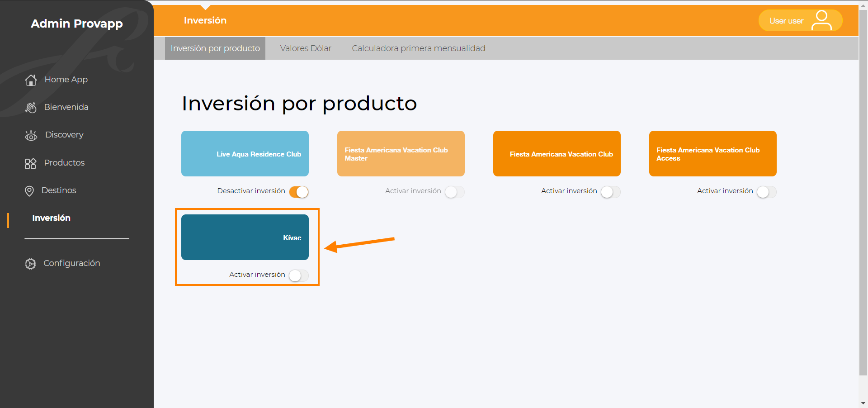Viewport: 868px width, 408px height.
Task: Click the User user account button
Action: (800, 20)
